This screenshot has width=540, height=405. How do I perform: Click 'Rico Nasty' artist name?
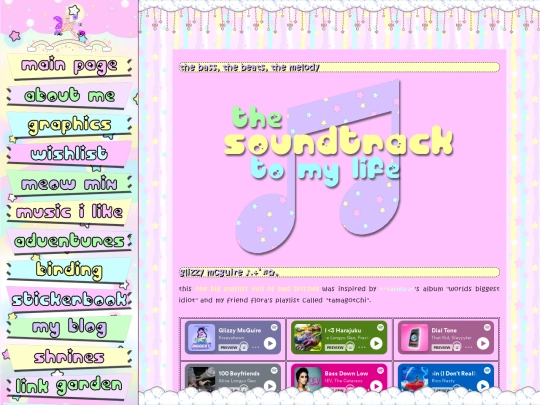[443, 381]
